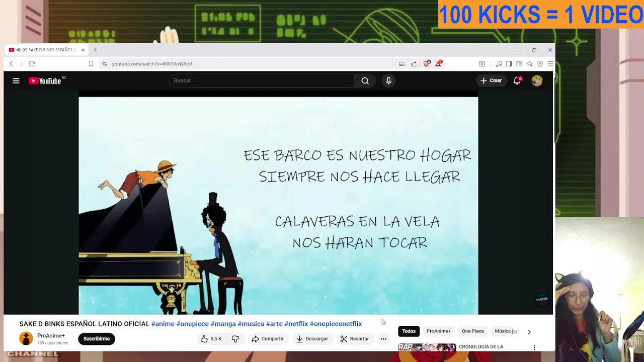Screen dimensions: 644x362
Task: Open the Brave Shields lion icon
Action: pos(427,63)
